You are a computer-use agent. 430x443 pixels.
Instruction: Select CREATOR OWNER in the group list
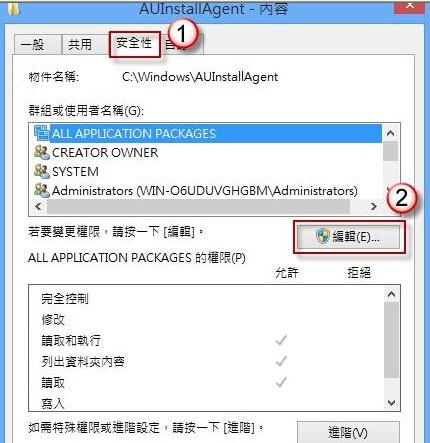(x=105, y=153)
